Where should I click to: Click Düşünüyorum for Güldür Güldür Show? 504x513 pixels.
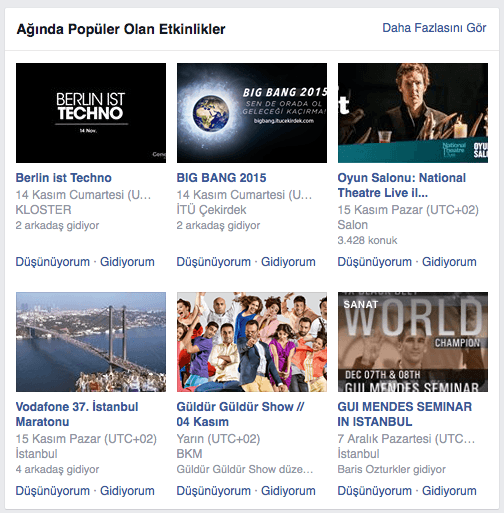click(214, 491)
